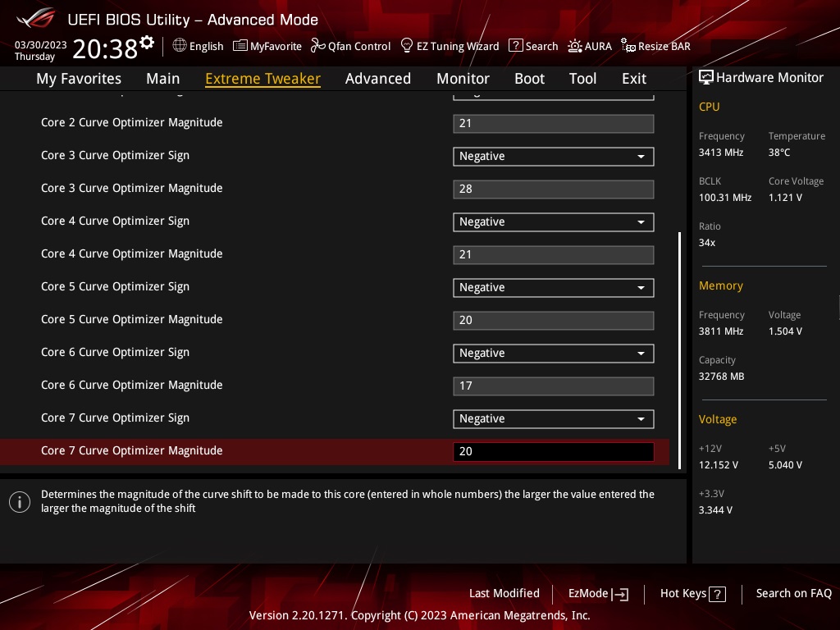Click the English language label
The image size is (840, 630).
(206, 47)
